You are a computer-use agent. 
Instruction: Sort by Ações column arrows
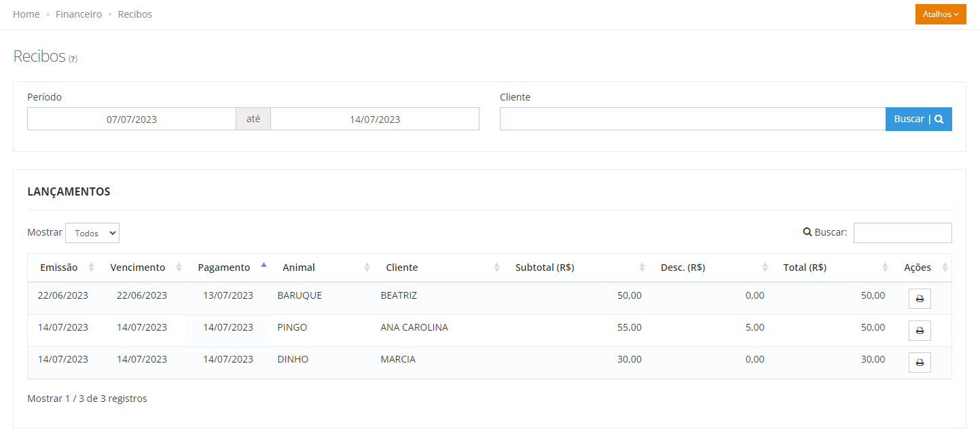click(945, 268)
